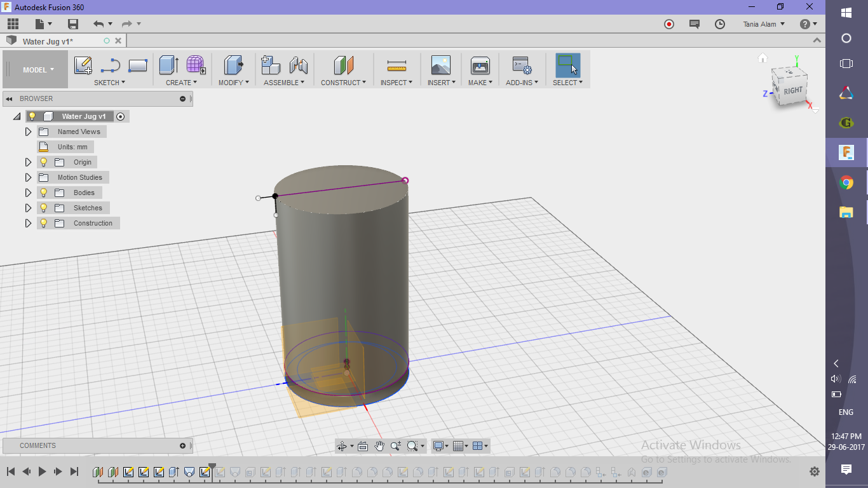This screenshot has height=488, width=868.
Task: Activate the Select window tool icon
Action: 568,65
